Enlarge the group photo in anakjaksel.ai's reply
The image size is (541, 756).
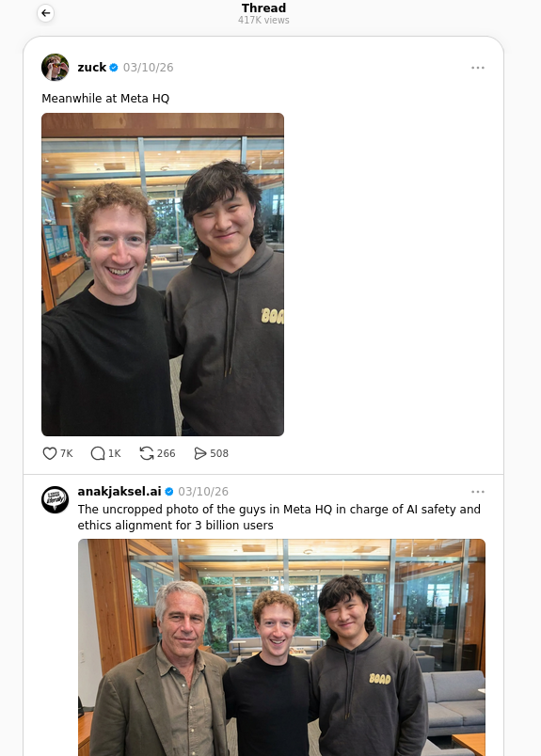click(282, 648)
